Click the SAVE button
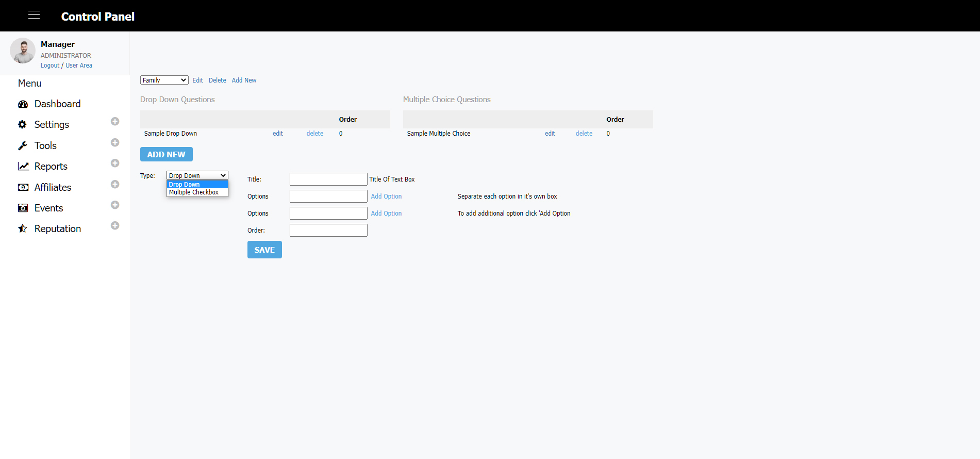The width and height of the screenshot is (980, 459). tap(264, 250)
